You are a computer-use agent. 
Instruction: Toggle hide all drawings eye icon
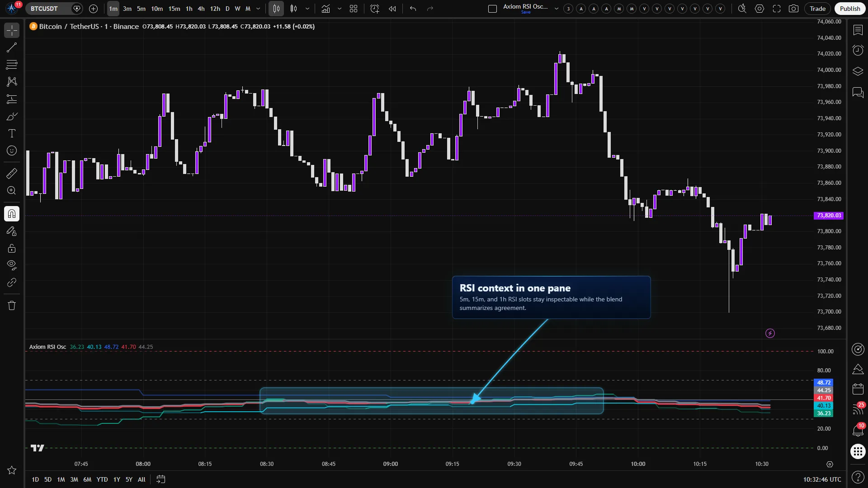[12, 265]
